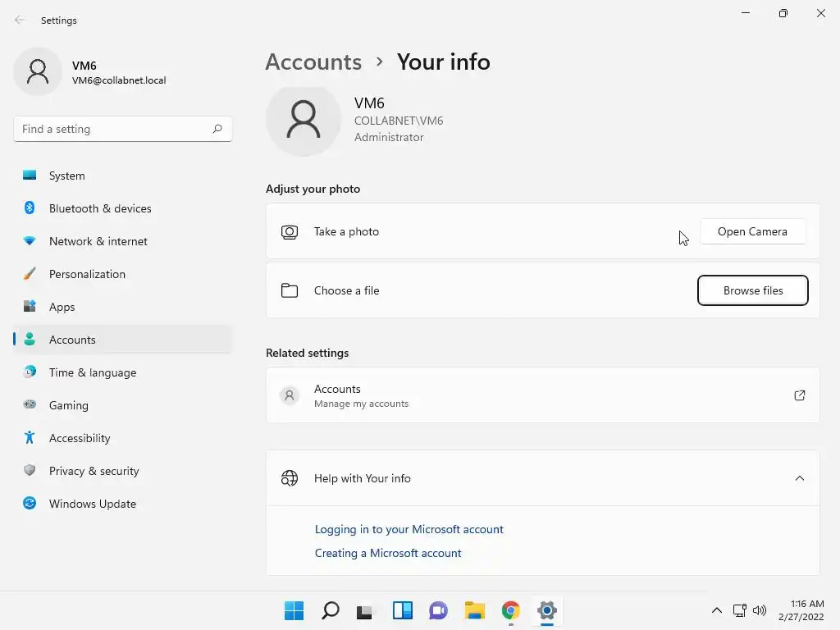Click the search magnifier in Find a setting

pyautogui.click(x=217, y=129)
